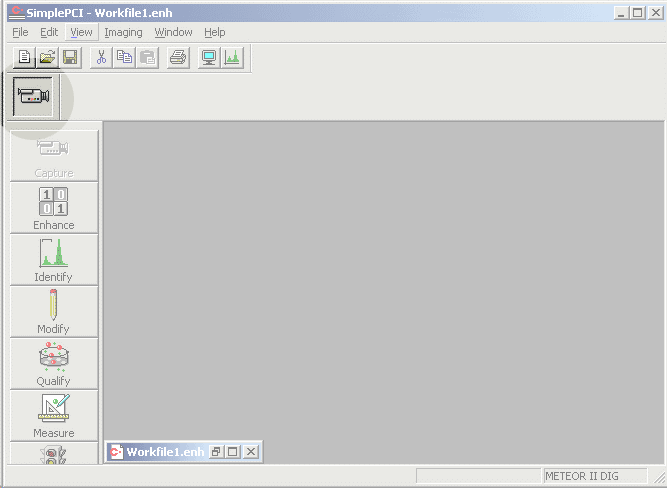Select the Measure tool in sidebar
Image resolution: width=667 pixels, height=488 pixels.
coord(53,416)
